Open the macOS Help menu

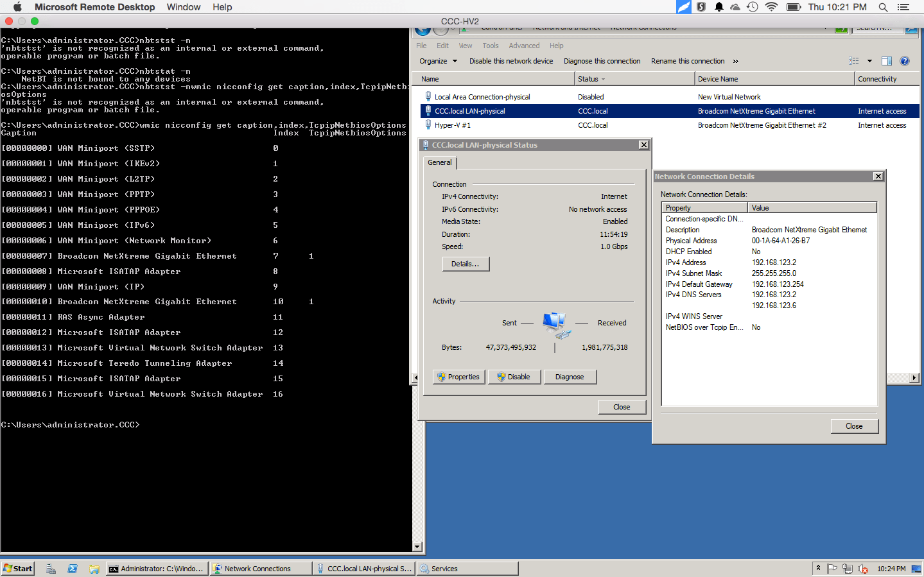click(222, 7)
